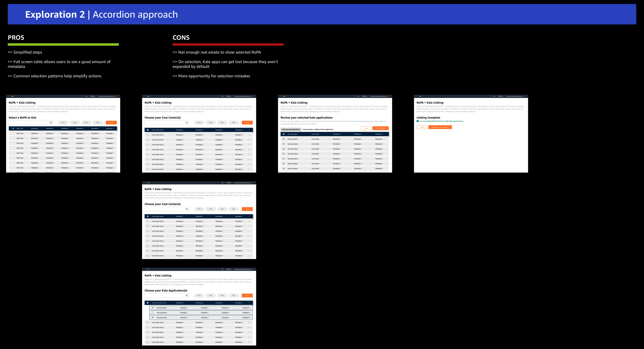Click Kale logo in Linking Complete screen header
Viewport: 644px width, 349px height.
[420, 96]
